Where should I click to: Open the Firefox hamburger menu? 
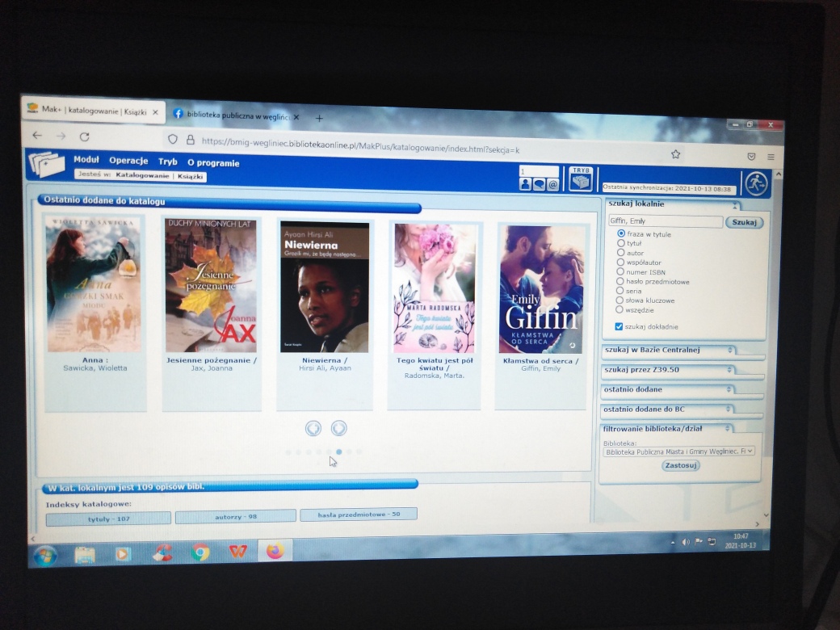point(771,157)
